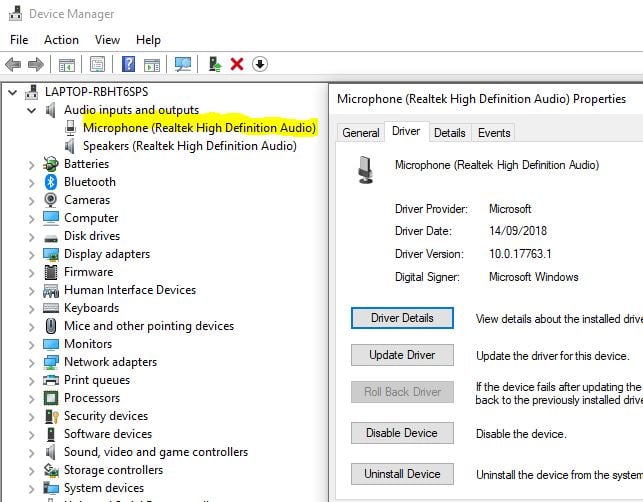Expand the Monitors chevron
This screenshot has height=502, width=643.
[x=32, y=345]
